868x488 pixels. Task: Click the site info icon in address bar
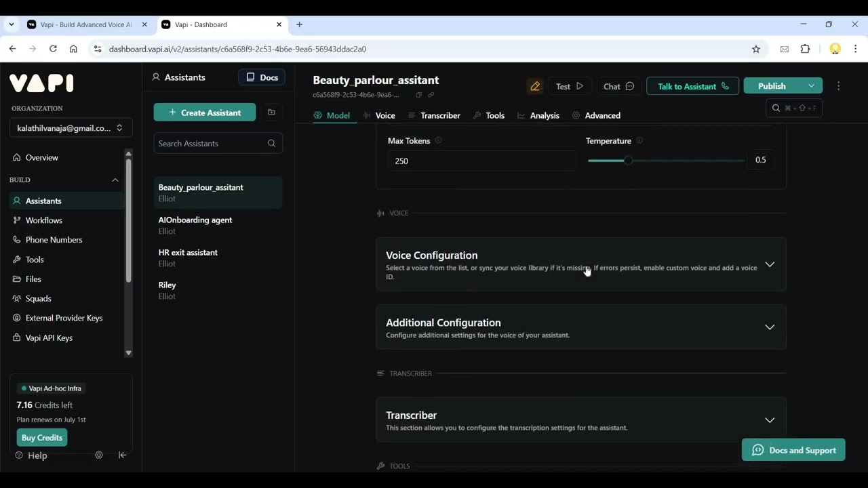pos(97,49)
